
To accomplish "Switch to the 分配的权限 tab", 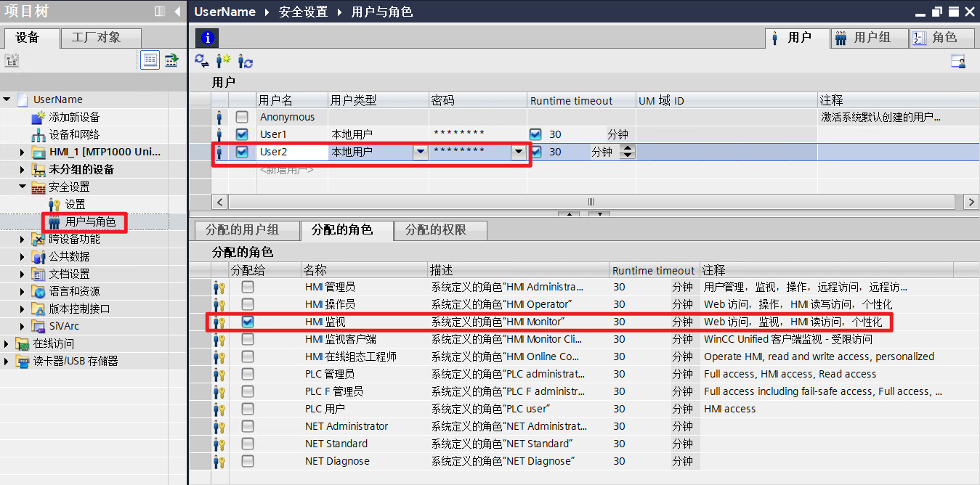I will (x=440, y=230).
